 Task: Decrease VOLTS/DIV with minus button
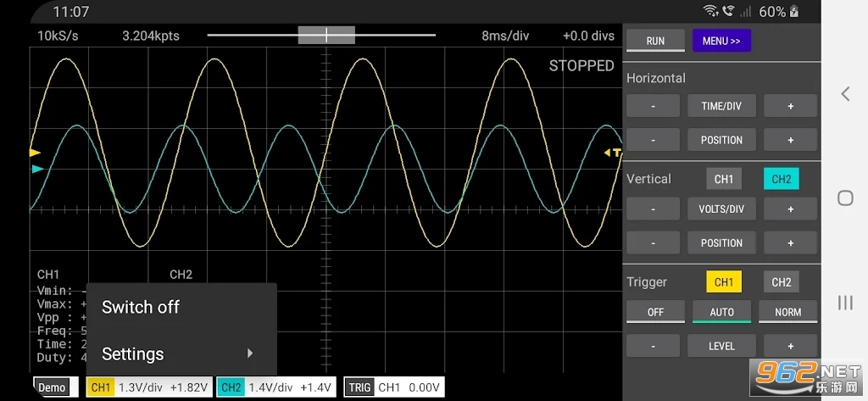click(653, 209)
